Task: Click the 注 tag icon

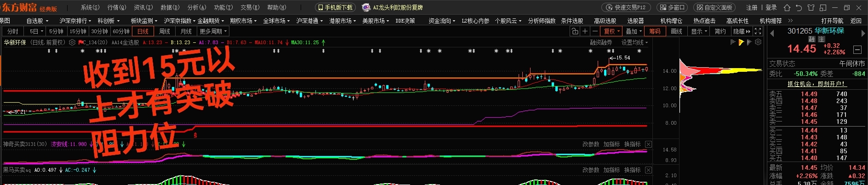Action: (x=821, y=40)
